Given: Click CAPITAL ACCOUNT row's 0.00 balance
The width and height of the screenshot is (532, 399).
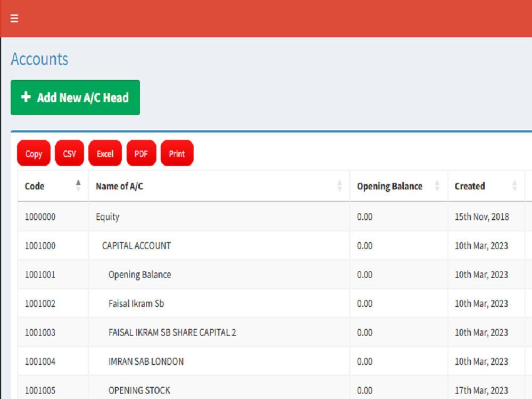Looking at the screenshot, I should coord(365,246).
